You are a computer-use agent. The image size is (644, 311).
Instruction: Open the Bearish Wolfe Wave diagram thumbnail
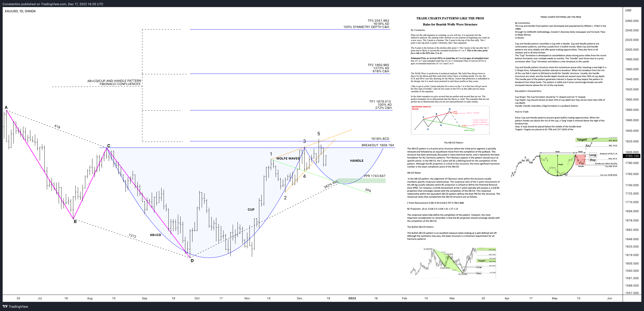pyautogui.click(x=450, y=120)
